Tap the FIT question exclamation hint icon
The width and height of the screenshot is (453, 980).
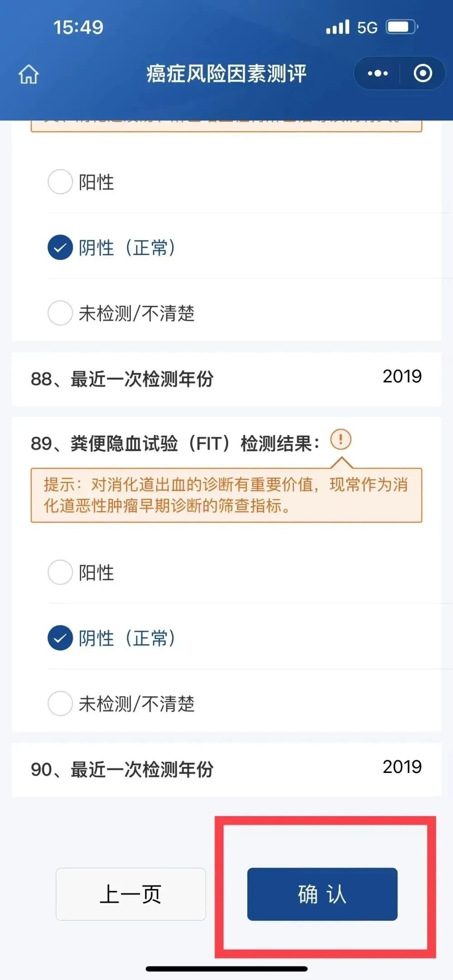click(341, 439)
